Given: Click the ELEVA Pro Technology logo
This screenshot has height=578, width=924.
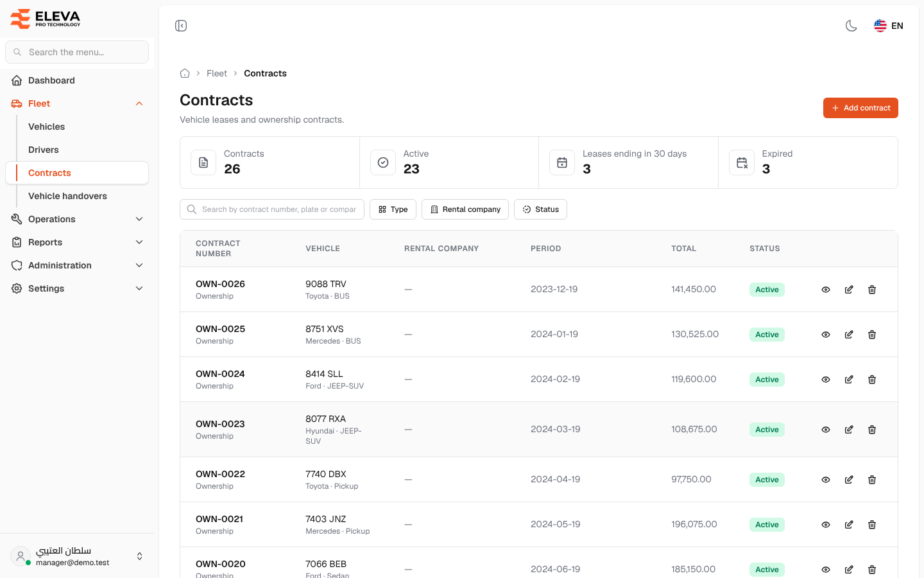Looking at the screenshot, I should click(x=45, y=19).
